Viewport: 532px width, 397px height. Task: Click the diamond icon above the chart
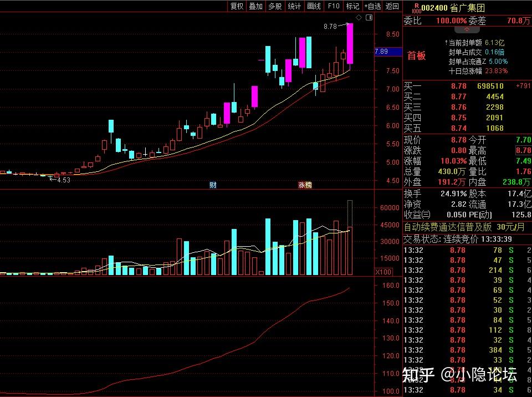(x=359, y=18)
